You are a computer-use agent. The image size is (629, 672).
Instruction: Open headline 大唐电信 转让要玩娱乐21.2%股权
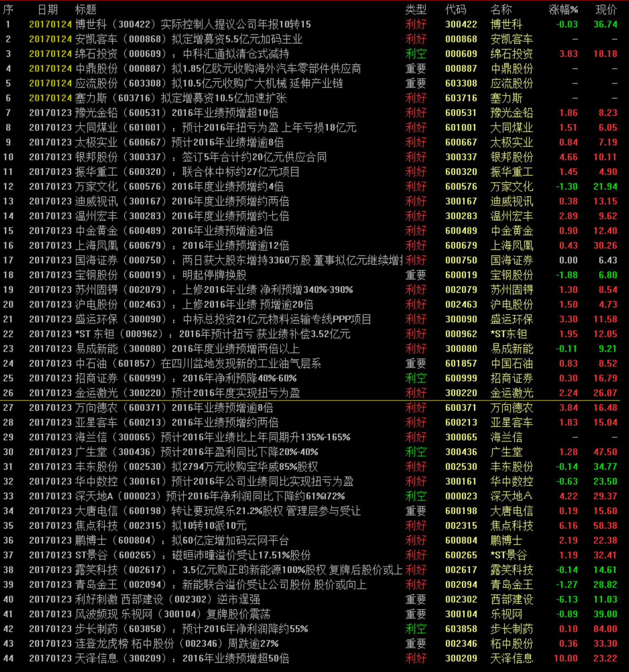pyautogui.click(x=218, y=511)
